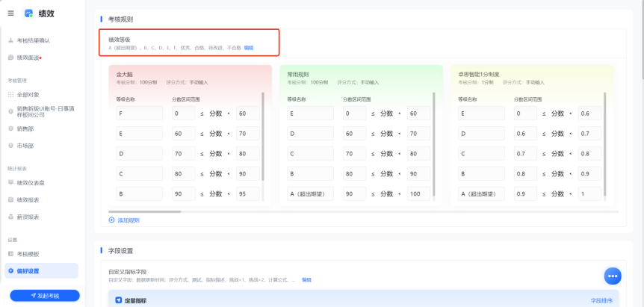Click the 常用规则 card title
The width and height of the screenshot is (644, 307).
298,75
